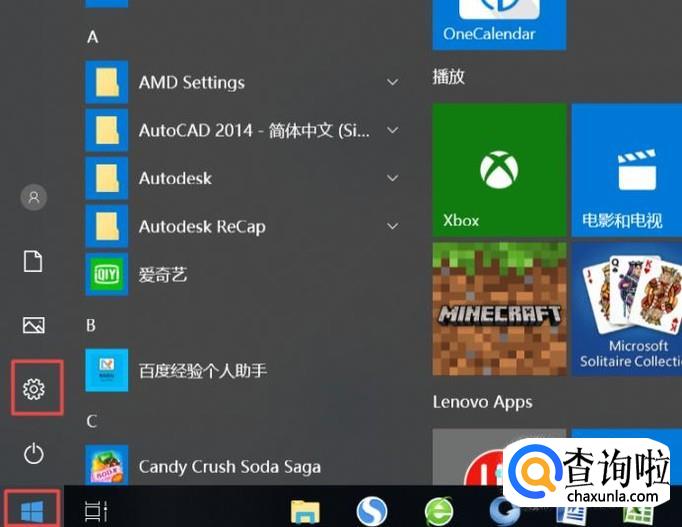Open the Documents sidebar icon
The width and height of the screenshot is (682, 527).
coord(33,261)
